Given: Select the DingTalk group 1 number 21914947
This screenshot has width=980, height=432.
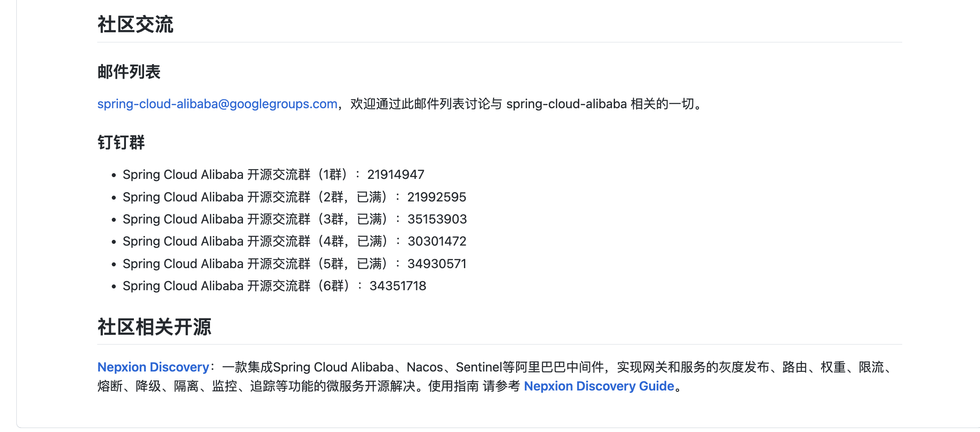Looking at the screenshot, I should [395, 174].
